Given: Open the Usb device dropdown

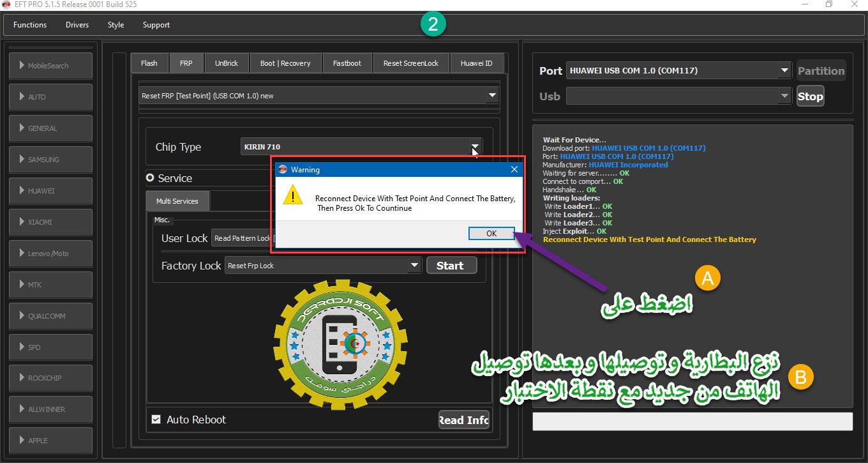Looking at the screenshot, I should click(678, 96).
